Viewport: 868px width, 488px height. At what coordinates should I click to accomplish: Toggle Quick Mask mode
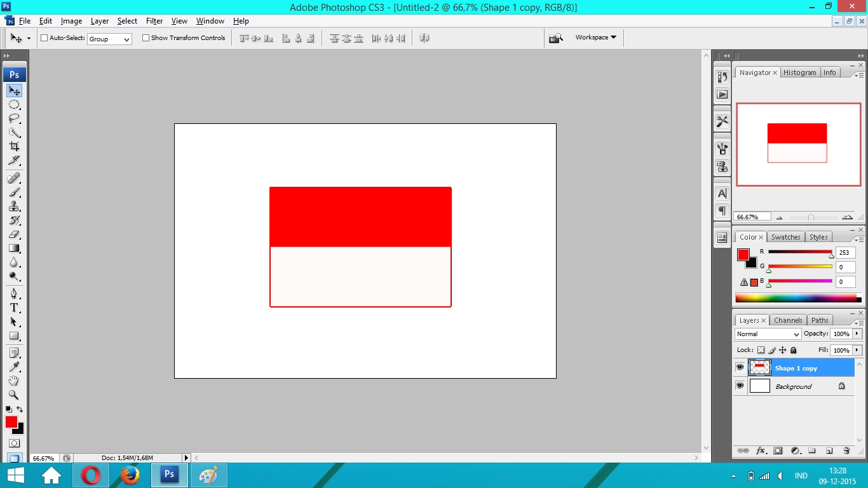(14, 443)
